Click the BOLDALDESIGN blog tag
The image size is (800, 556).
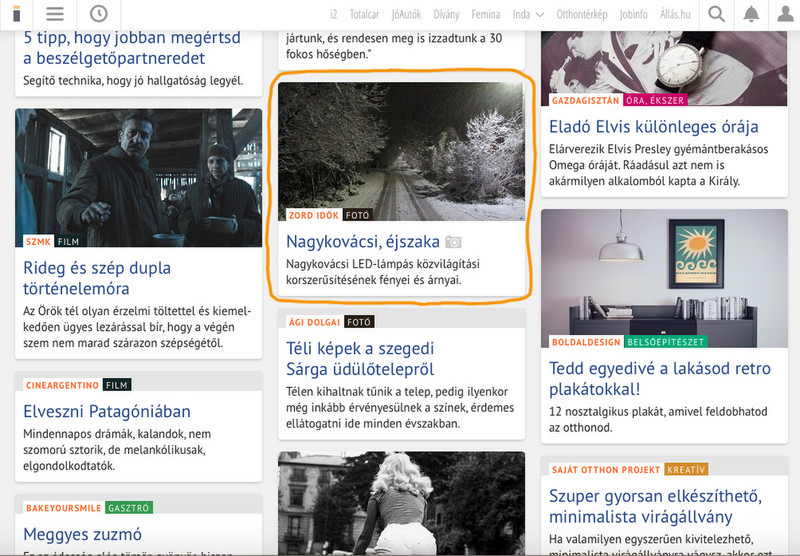point(586,342)
